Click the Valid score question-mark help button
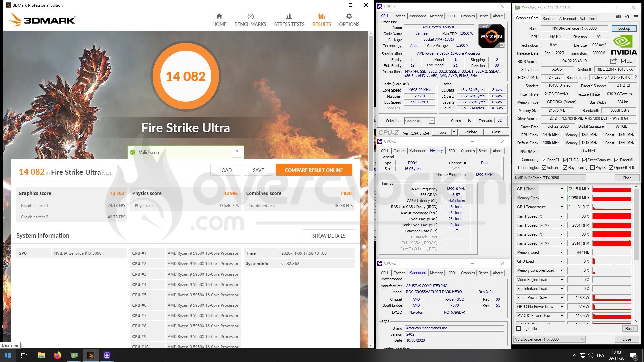 click(237, 153)
